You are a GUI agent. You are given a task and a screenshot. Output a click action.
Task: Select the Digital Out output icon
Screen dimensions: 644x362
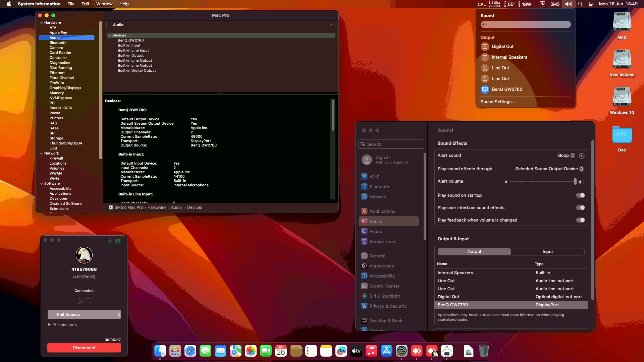485,47
